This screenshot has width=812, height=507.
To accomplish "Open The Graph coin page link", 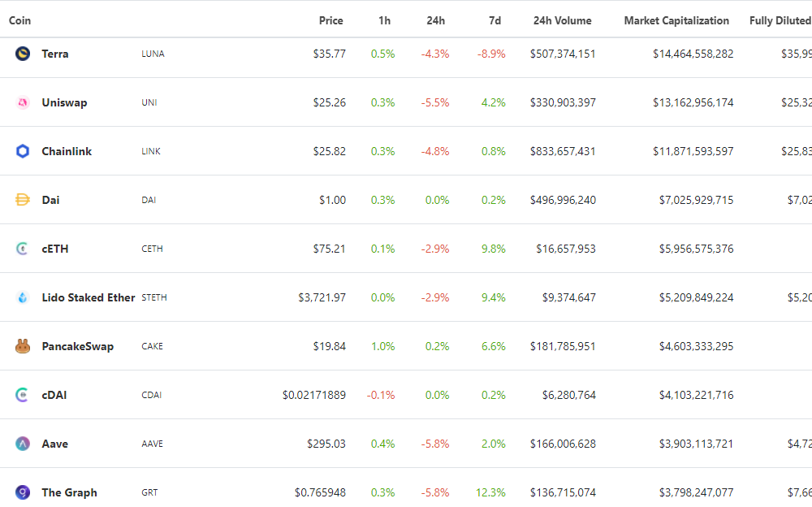I will point(69,492).
